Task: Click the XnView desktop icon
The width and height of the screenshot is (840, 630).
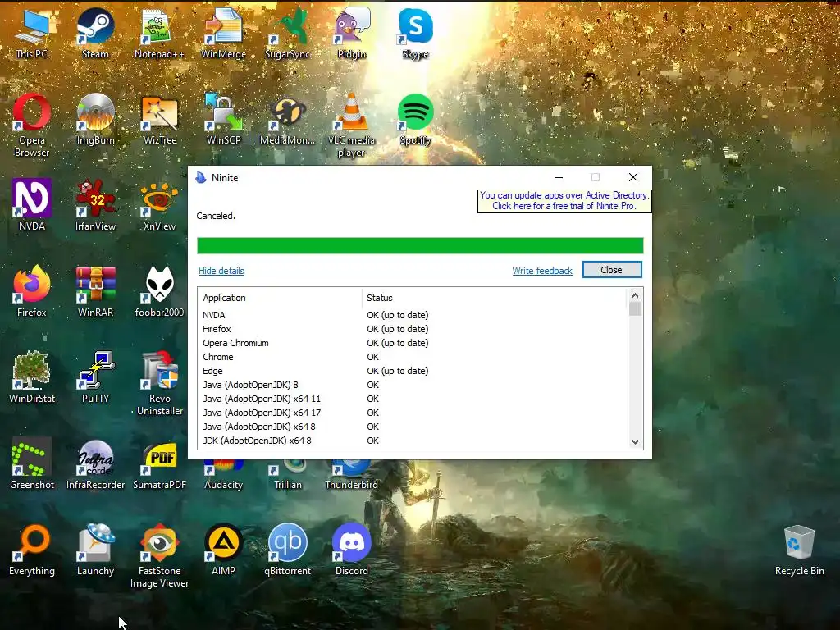Action: tap(160, 204)
